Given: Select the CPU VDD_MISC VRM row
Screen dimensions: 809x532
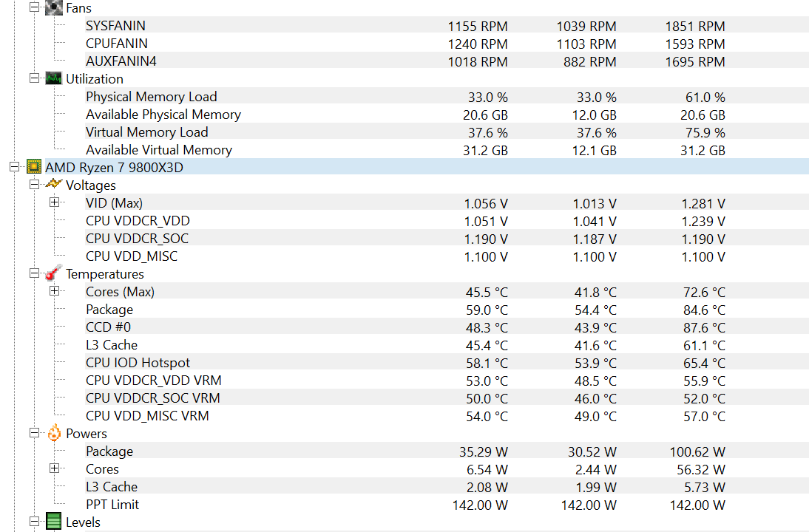Looking at the screenshot, I should (447, 416).
